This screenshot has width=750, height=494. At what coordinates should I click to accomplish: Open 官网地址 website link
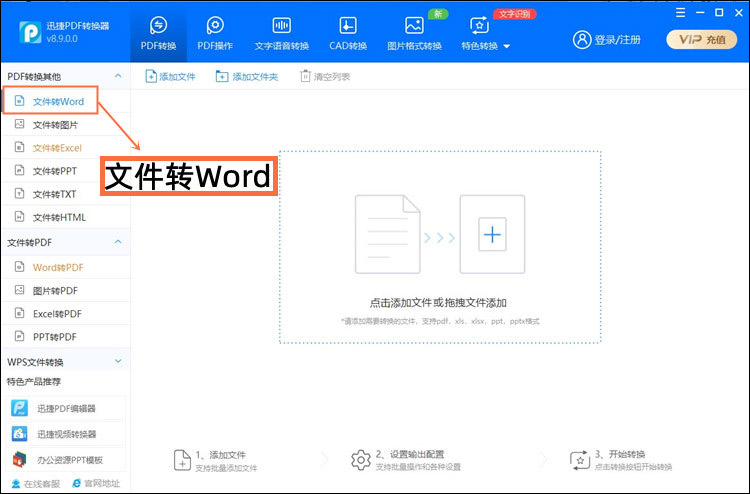coord(96,483)
